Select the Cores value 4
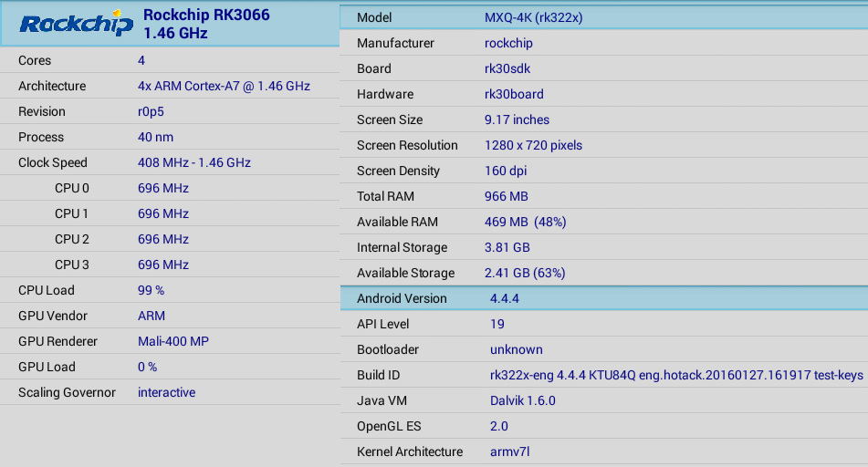This screenshot has height=467, width=868. coord(141,60)
